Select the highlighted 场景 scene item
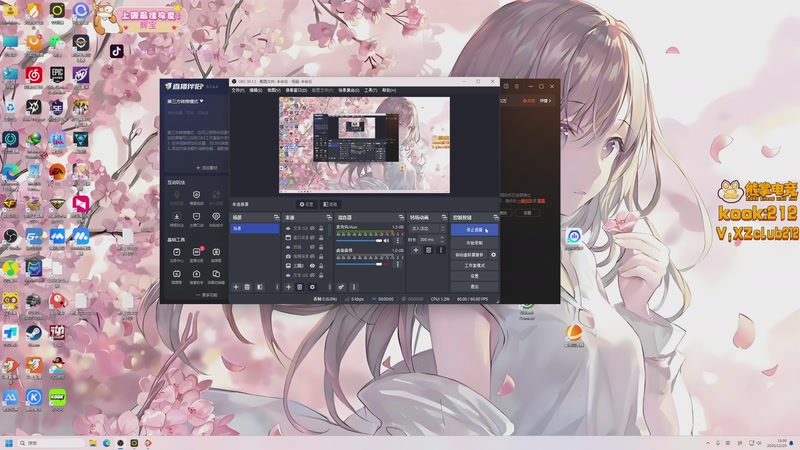 255,229
